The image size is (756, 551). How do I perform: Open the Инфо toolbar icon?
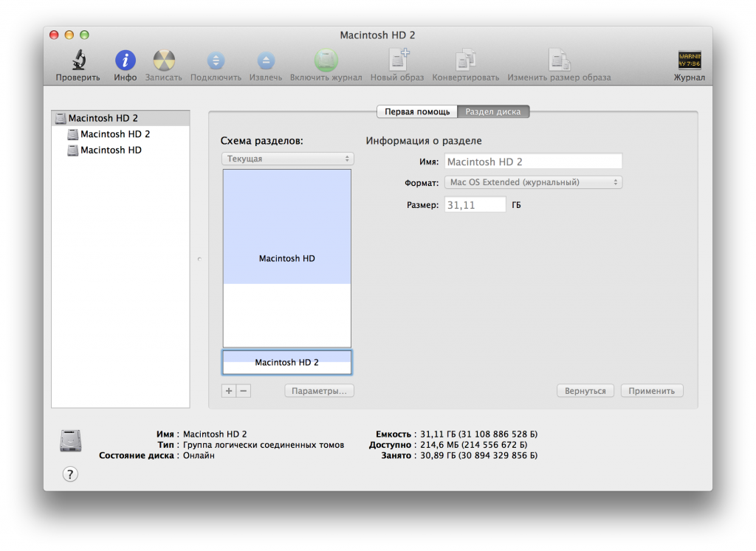pyautogui.click(x=126, y=60)
